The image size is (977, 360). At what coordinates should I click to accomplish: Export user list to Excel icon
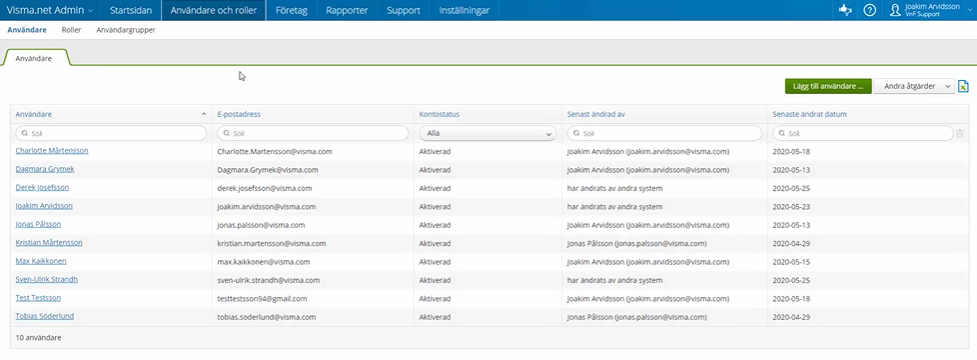[963, 87]
